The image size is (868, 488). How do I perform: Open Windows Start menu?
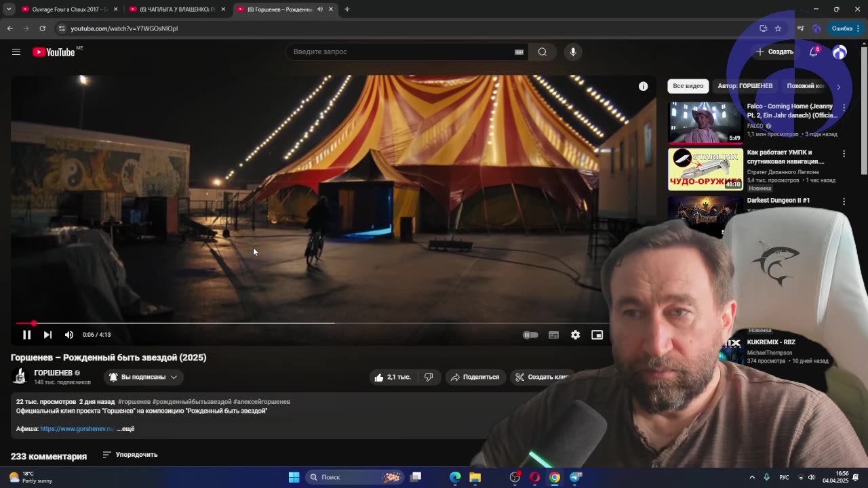click(294, 477)
